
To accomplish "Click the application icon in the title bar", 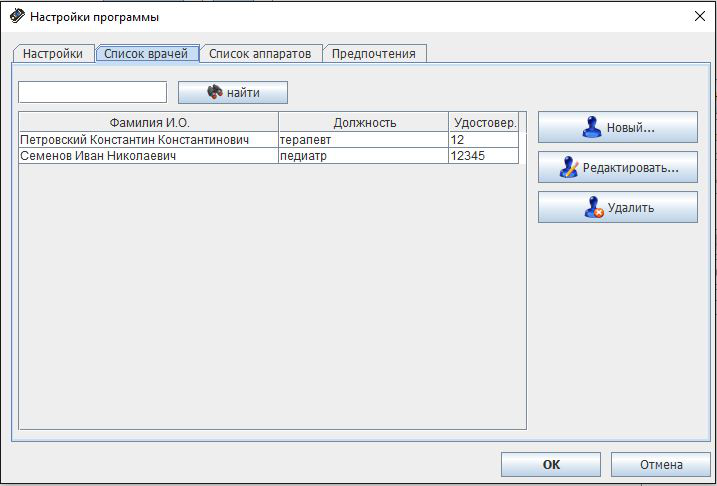I will (x=17, y=16).
